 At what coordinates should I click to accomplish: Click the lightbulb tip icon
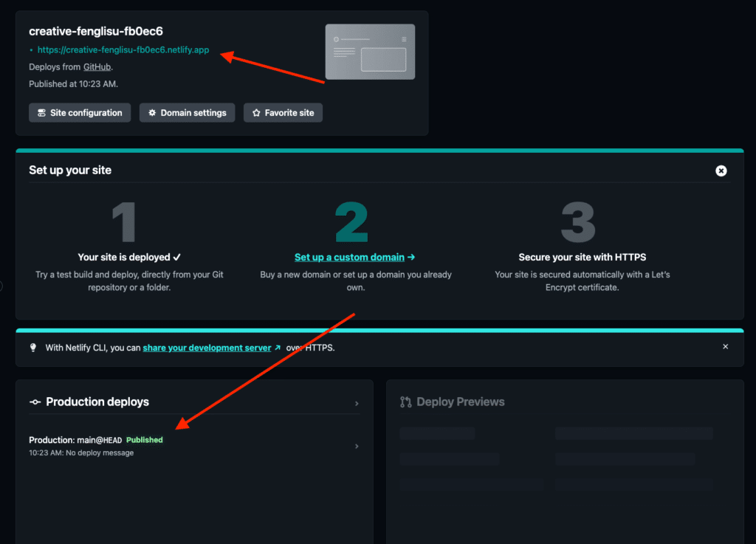[x=33, y=348]
